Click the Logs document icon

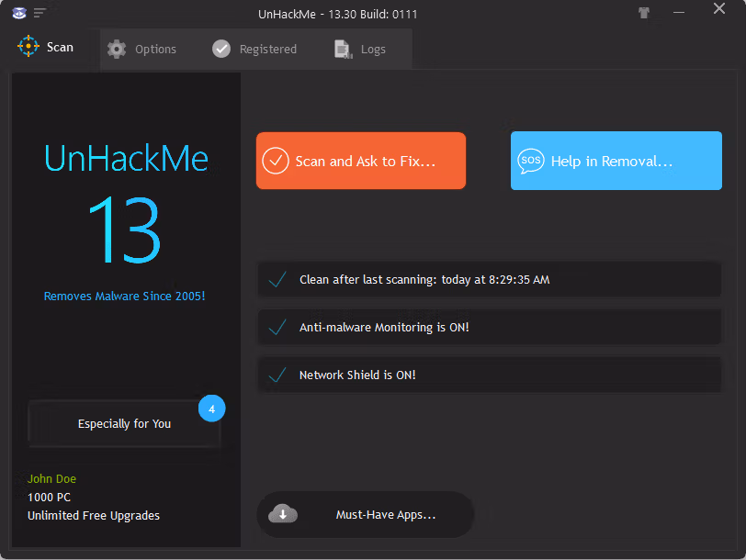coord(343,49)
